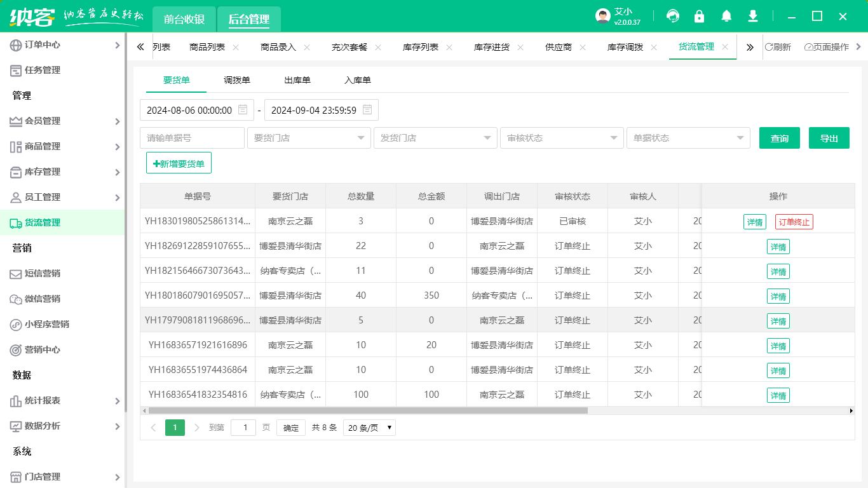Open the 20 条/页 page size selector

(x=369, y=428)
